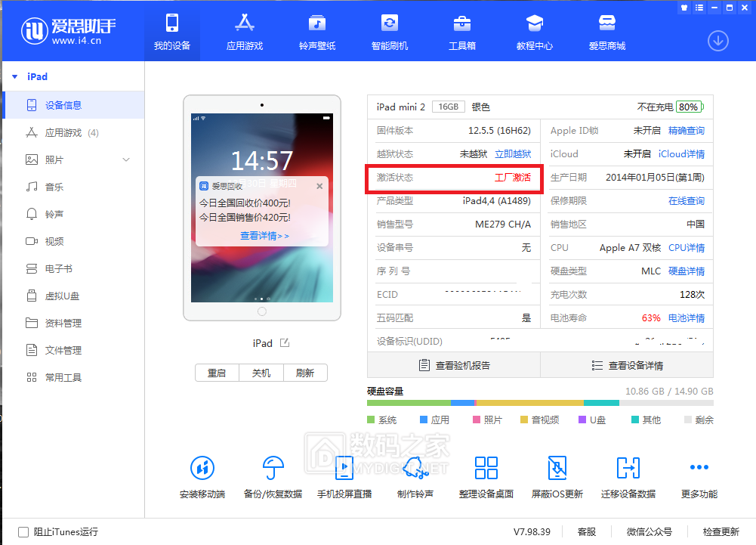
Task: Open CPU详情 link
Action: [x=686, y=248]
